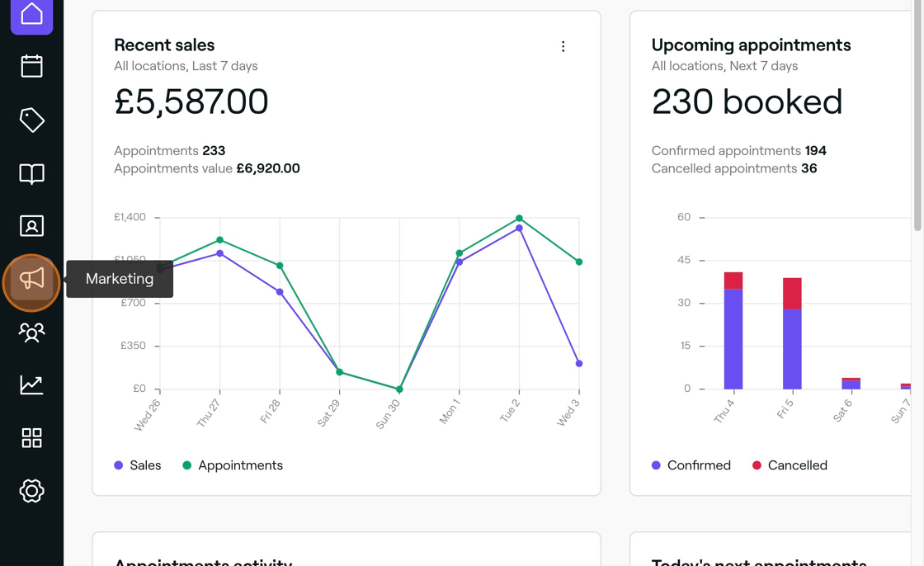
Task: Click the Fri 5 cancelled bar segment
Action: 792,294
